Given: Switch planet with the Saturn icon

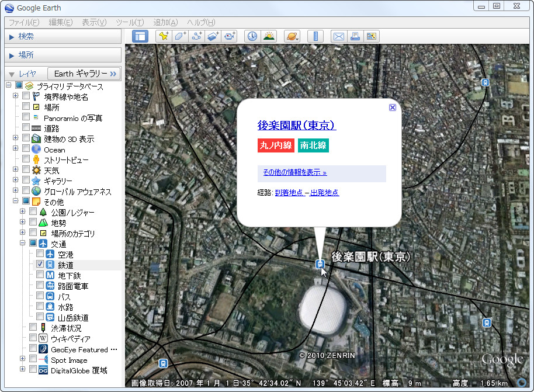Looking at the screenshot, I should pos(292,36).
